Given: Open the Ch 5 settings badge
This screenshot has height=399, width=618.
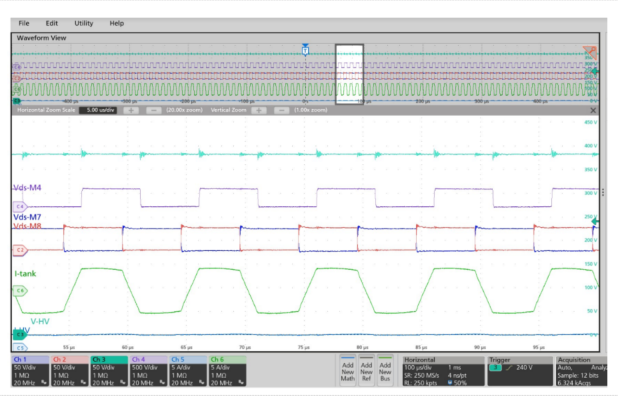Looking at the screenshot, I should click(x=188, y=371).
